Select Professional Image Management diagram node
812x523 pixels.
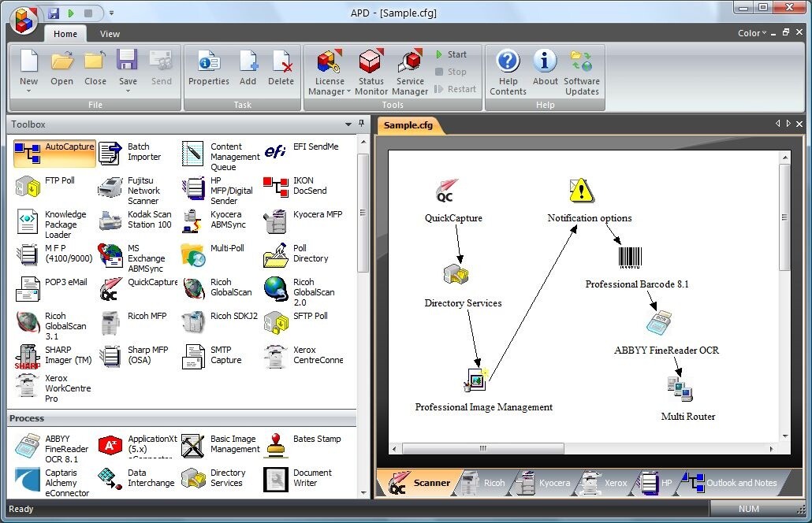point(483,390)
